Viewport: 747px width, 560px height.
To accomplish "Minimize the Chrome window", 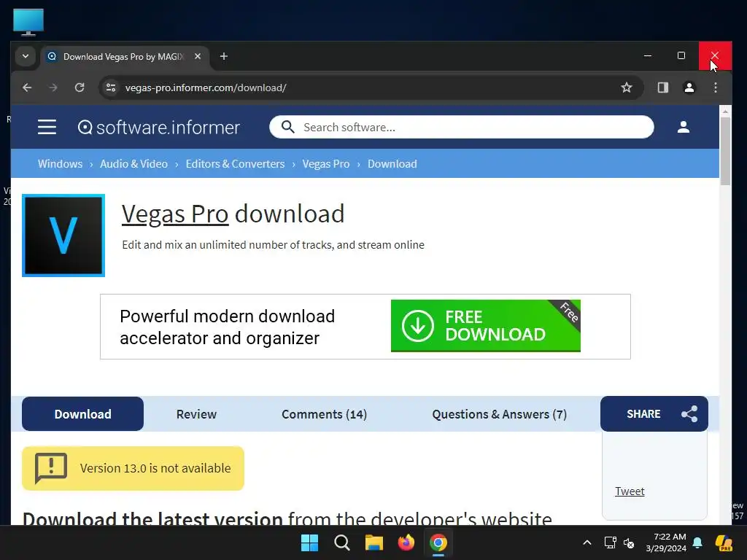I will point(648,55).
